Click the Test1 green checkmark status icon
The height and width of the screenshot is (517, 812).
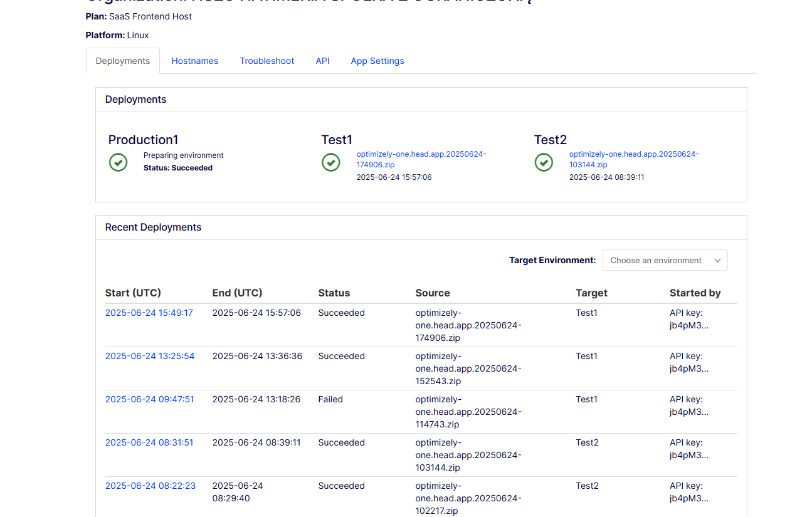click(331, 162)
